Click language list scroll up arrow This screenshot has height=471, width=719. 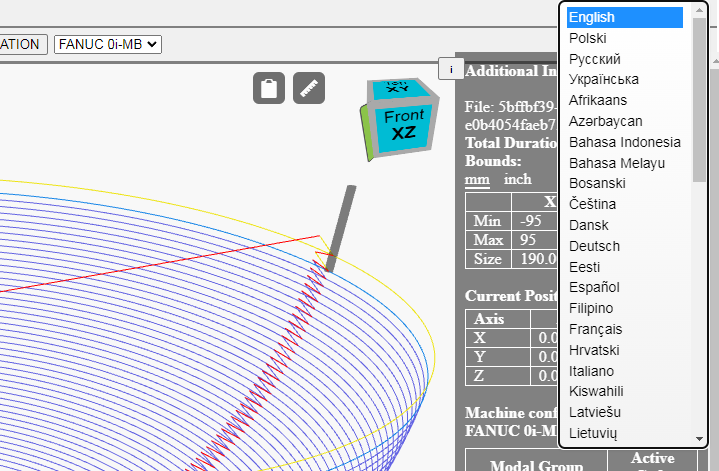[699, 10]
